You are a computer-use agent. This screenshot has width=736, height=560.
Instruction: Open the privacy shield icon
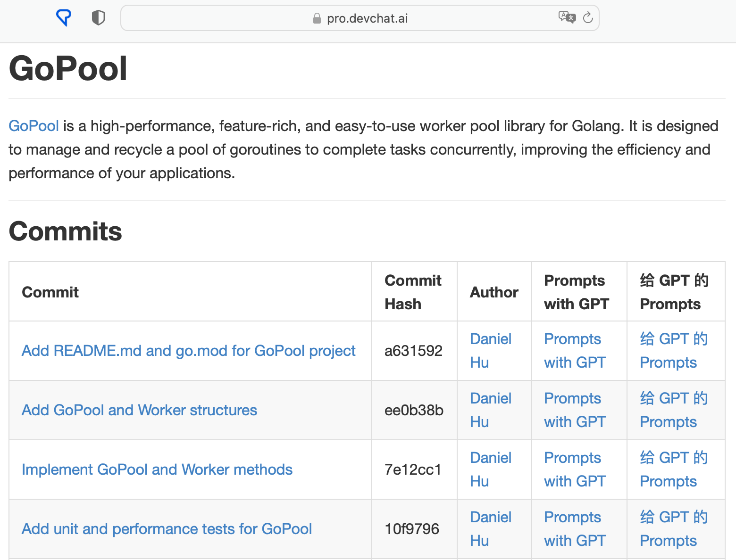click(98, 18)
